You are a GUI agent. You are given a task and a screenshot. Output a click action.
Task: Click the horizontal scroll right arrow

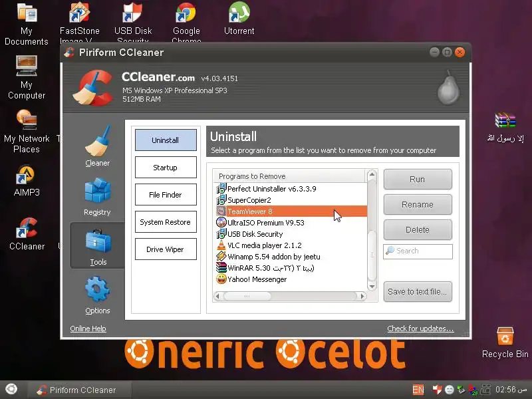click(362, 296)
